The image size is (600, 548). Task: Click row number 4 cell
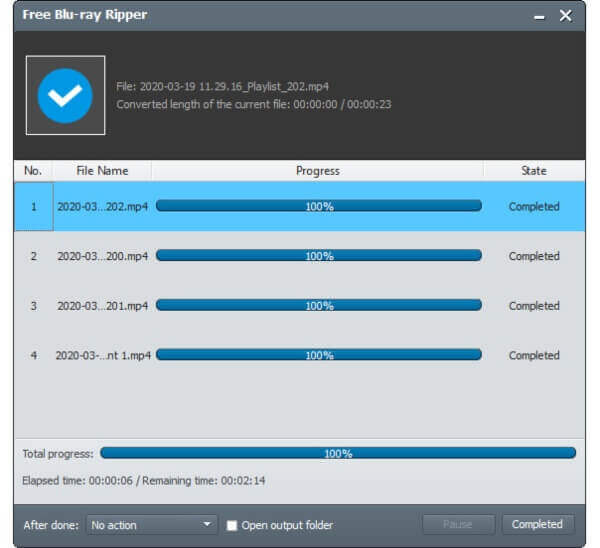[x=34, y=355]
